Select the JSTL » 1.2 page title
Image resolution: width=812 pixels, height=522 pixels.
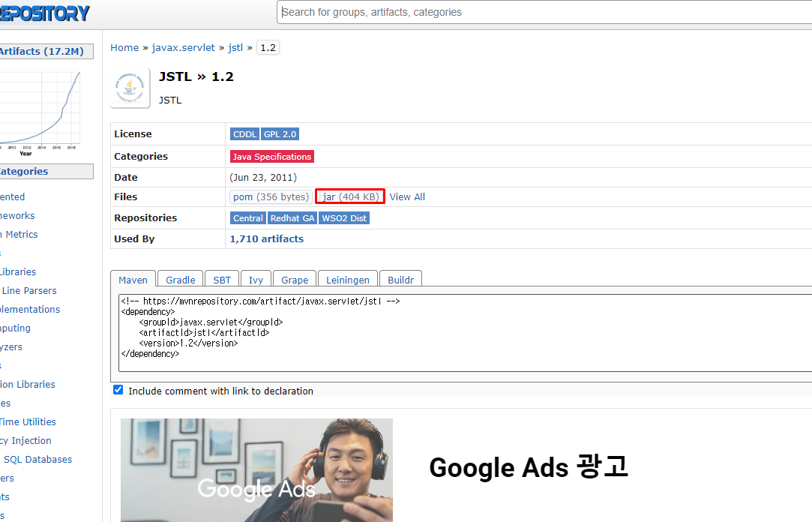[196, 76]
